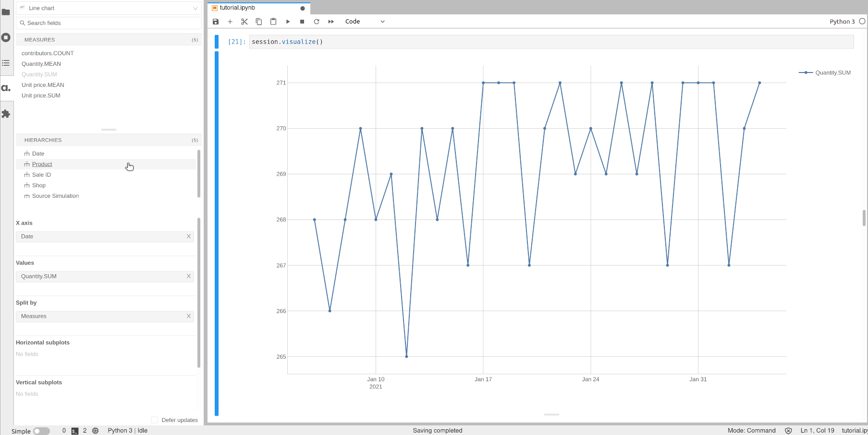
Task: Click the measures panel divider handle
Action: pyautogui.click(x=109, y=130)
